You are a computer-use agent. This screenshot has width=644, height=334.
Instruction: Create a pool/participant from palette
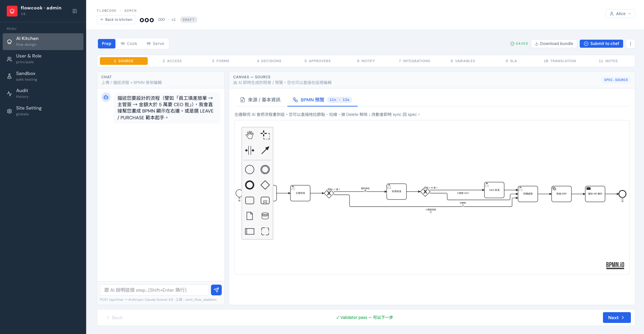click(250, 231)
